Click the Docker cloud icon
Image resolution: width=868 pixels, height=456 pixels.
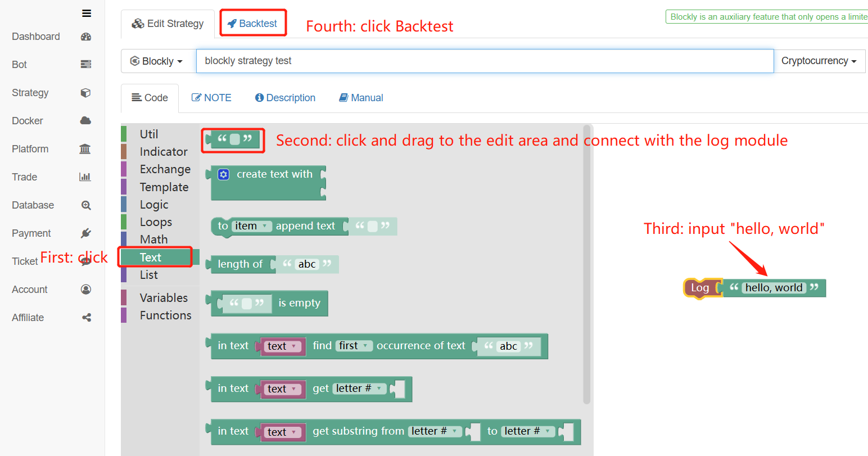(x=86, y=121)
